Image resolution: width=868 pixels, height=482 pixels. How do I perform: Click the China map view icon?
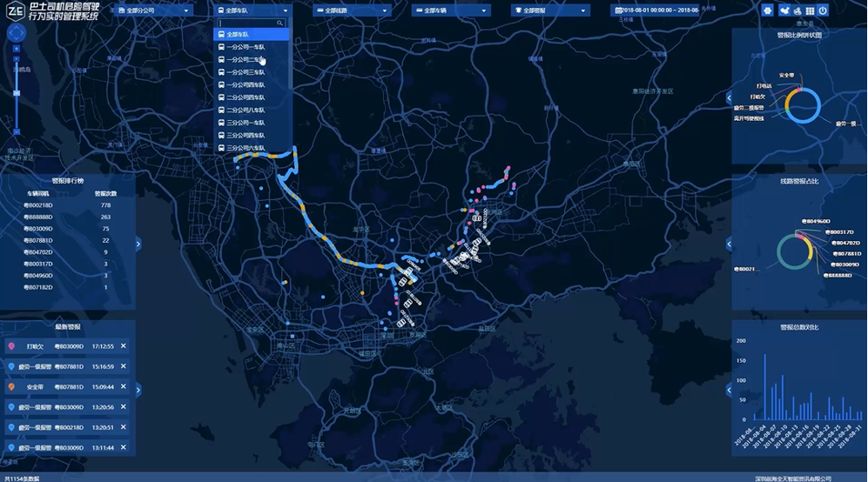tap(784, 10)
